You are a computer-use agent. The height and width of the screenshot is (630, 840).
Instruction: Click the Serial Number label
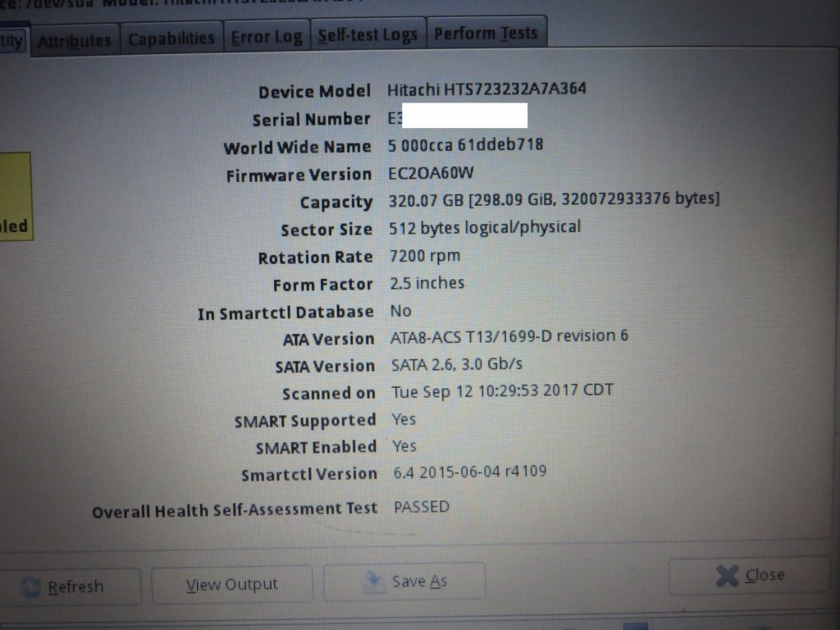tap(311, 119)
